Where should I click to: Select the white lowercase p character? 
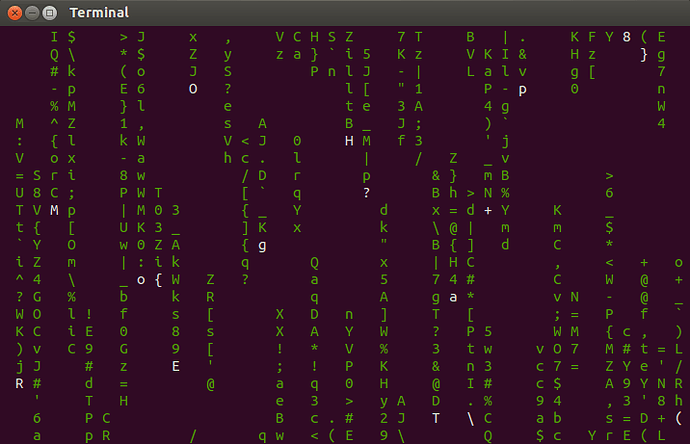click(522, 90)
